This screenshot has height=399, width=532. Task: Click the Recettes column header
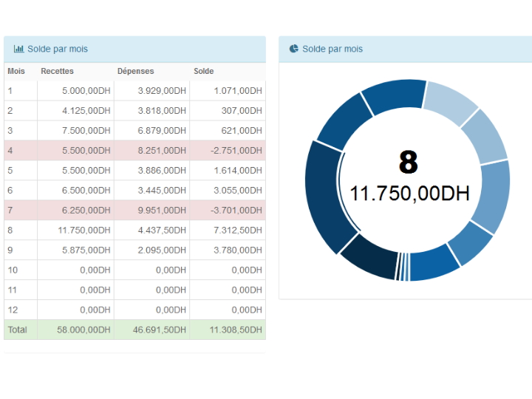click(57, 72)
